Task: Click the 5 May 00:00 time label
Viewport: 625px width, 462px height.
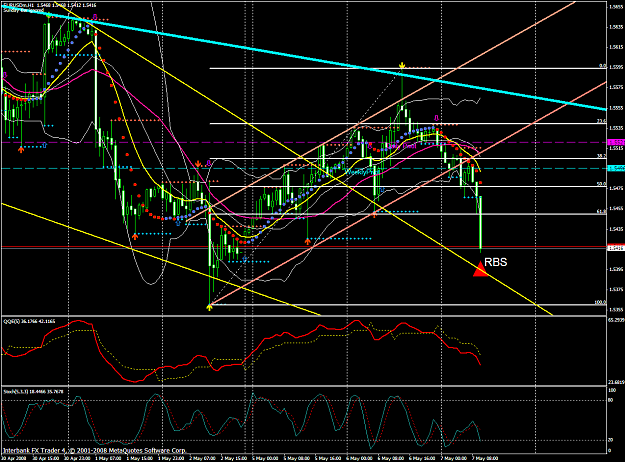Action: (265, 458)
